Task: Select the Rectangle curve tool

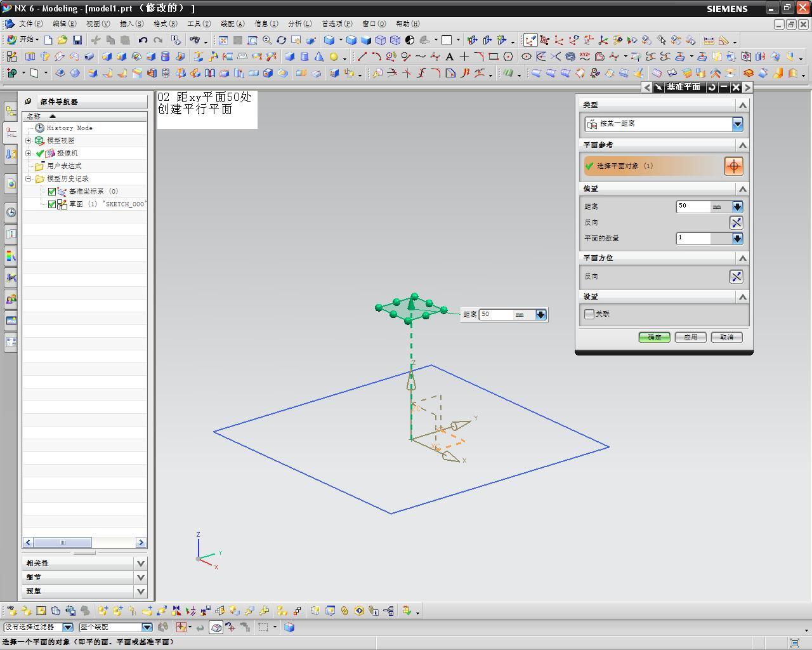Action: [494, 56]
